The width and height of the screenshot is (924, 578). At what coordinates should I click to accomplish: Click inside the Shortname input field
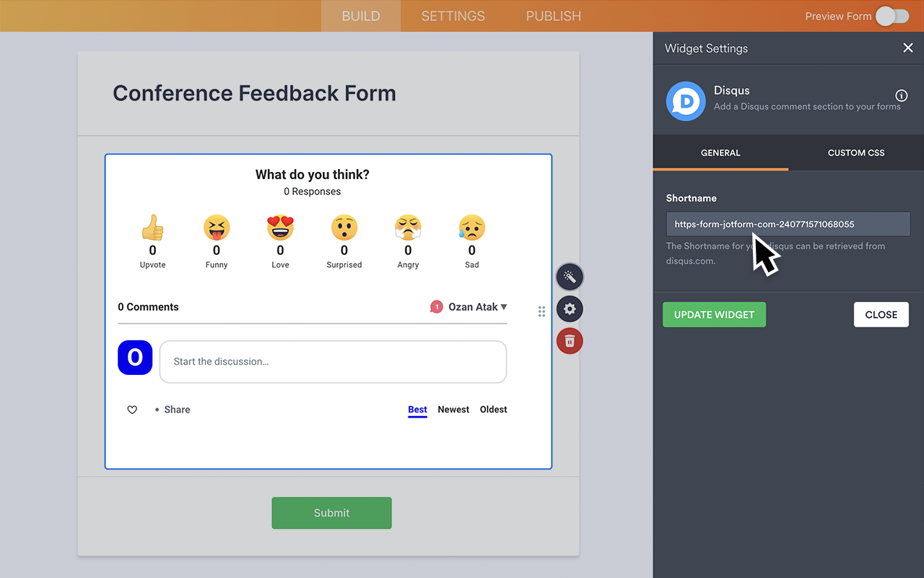787,224
